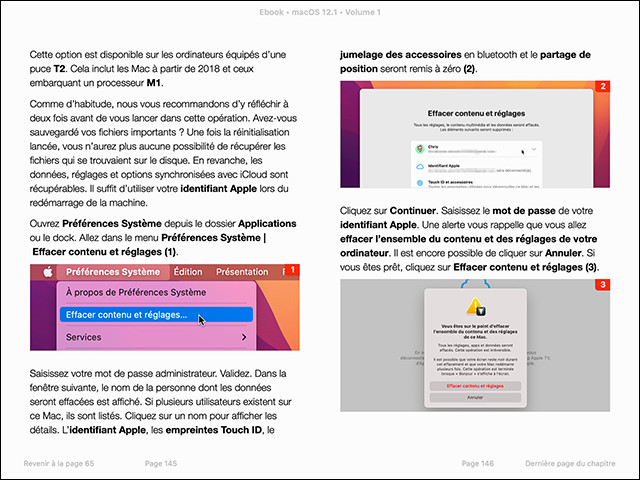Viewport: 640px width, 480px height.
Task: Go back via Revenir à la page 65
Action: click(x=58, y=464)
